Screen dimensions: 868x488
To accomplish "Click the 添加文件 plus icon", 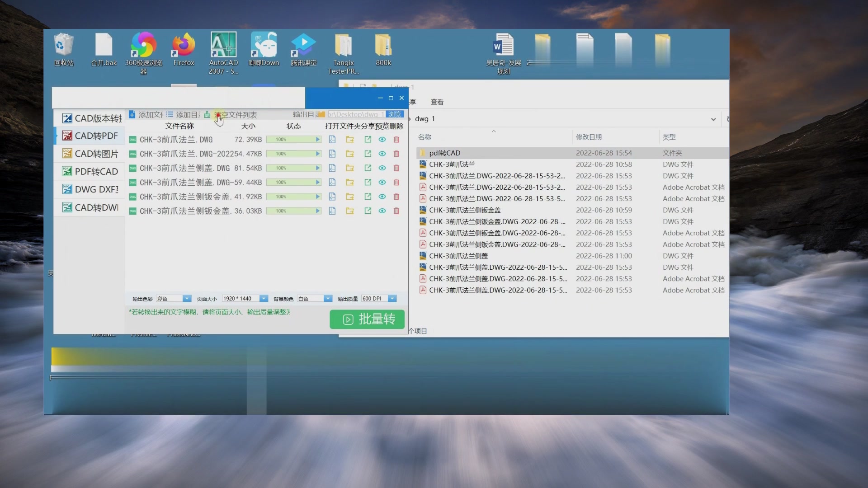I will [132, 115].
